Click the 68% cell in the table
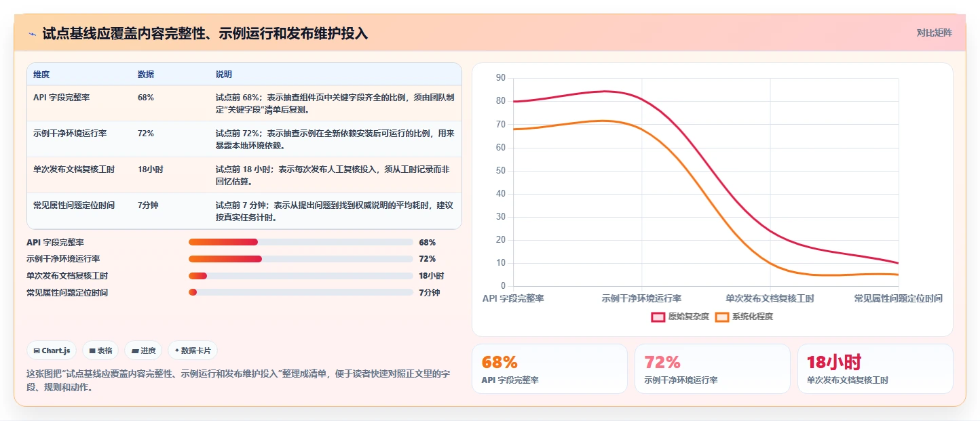Screen dimensions: 980x421 pyautogui.click(x=146, y=98)
